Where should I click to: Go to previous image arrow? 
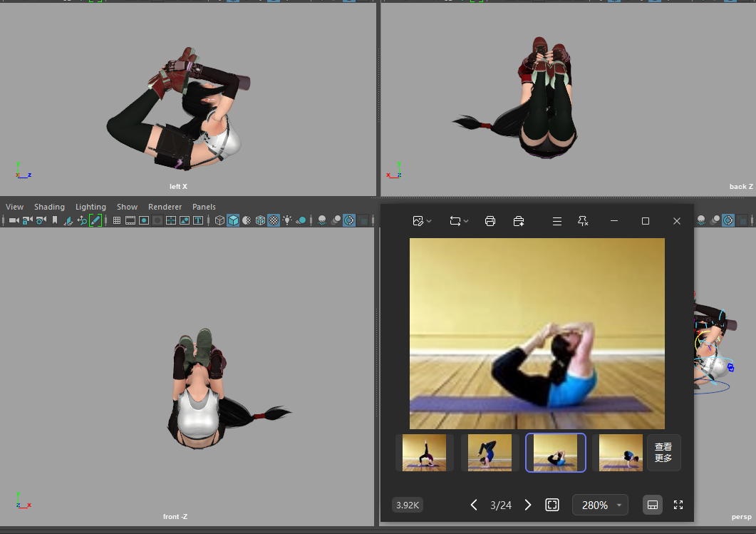[x=474, y=505]
